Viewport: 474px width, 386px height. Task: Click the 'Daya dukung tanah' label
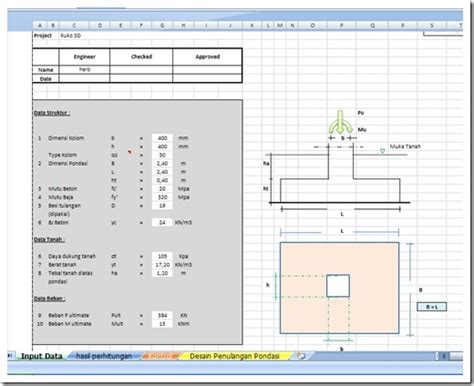pyautogui.click(x=72, y=256)
